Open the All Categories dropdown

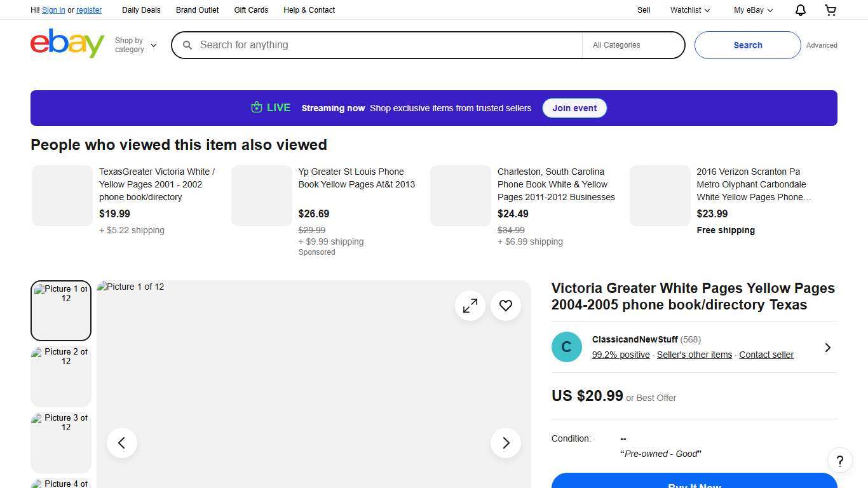[x=633, y=45]
